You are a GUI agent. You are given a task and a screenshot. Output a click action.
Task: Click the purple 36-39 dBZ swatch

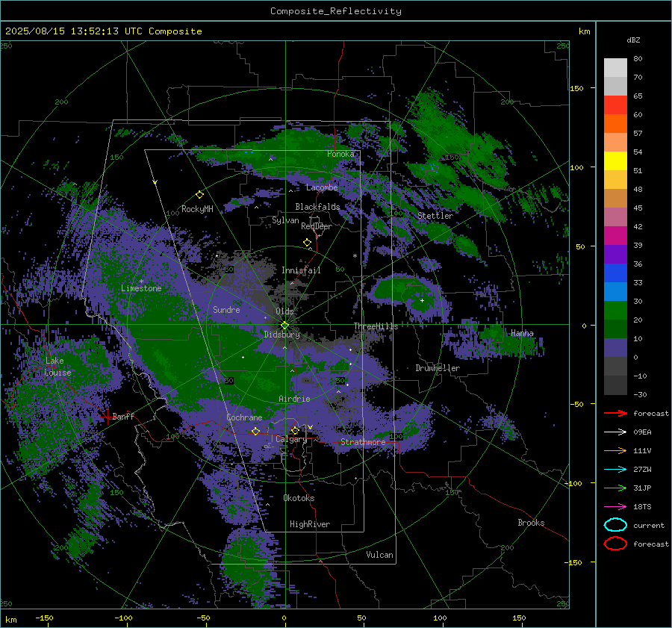(615, 255)
